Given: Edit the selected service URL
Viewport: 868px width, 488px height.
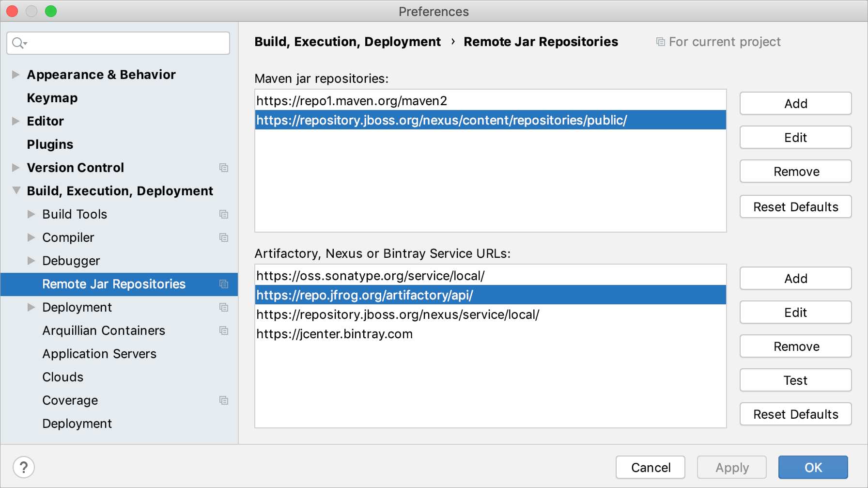Looking at the screenshot, I should pos(795,312).
